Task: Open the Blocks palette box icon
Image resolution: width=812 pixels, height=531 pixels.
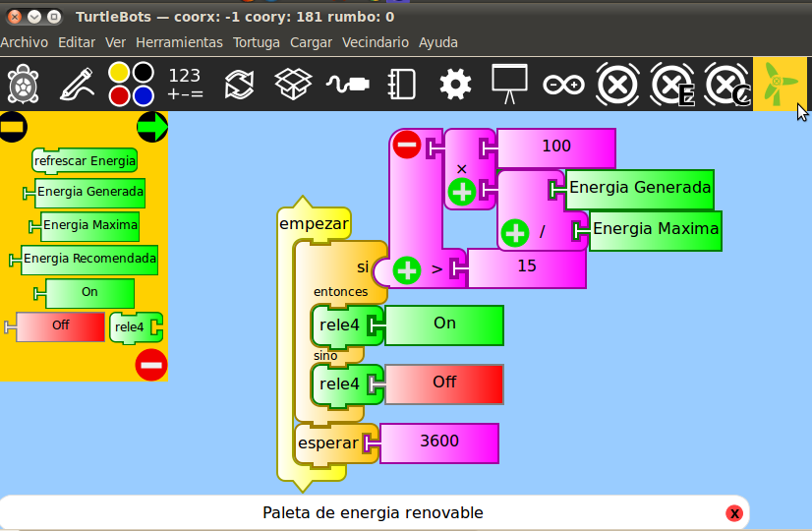Action: (x=293, y=84)
